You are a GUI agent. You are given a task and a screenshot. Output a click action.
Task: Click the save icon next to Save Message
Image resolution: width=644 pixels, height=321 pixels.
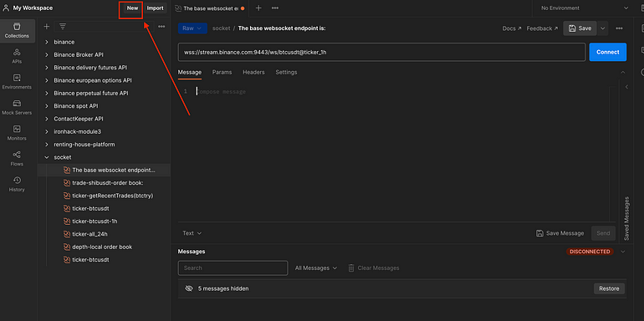click(x=539, y=233)
